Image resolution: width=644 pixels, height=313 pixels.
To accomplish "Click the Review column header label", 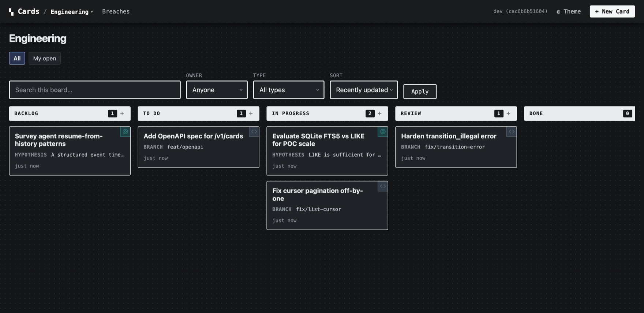I will click(x=411, y=113).
